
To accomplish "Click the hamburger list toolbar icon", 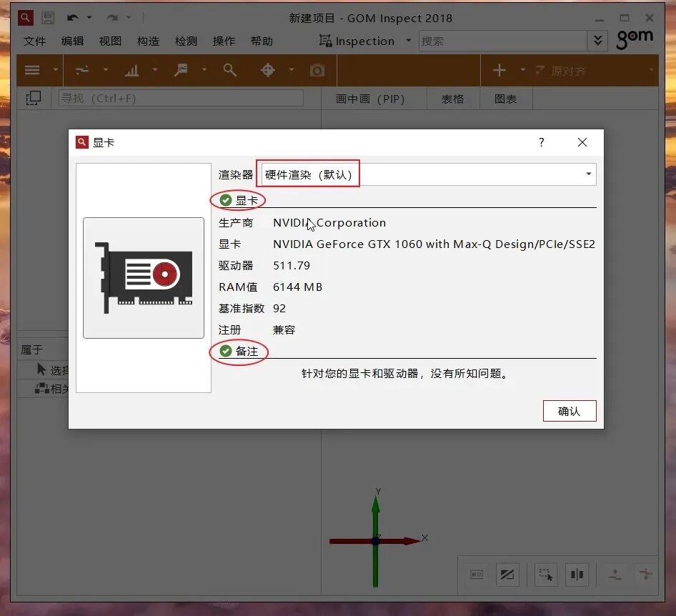I will pos(32,70).
